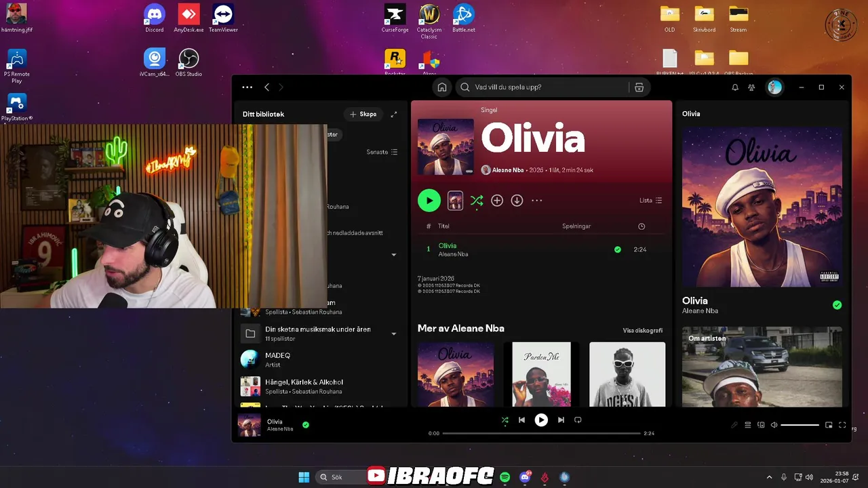This screenshot has width=868, height=488.
Task: Open Hångel, Kärlek & Alkohol playlist
Action: [x=321, y=386]
